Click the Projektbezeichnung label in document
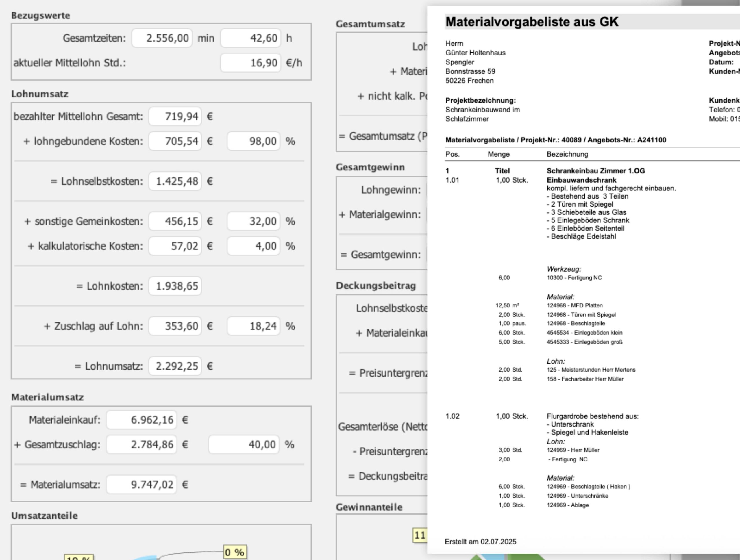740x560 pixels. (480, 100)
